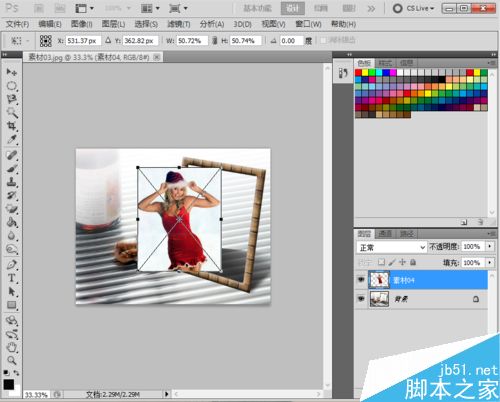Open the opacity slider arrow

pos(489,246)
